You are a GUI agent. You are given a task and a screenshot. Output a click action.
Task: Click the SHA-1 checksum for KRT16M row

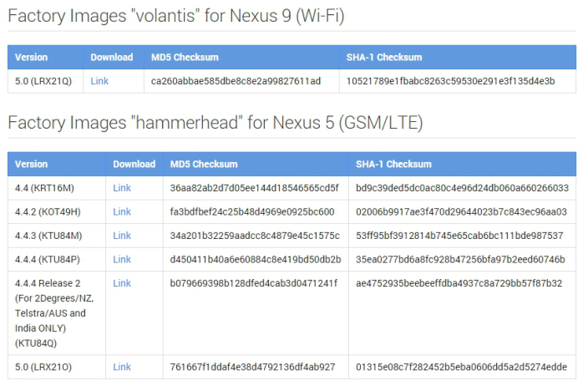click(463, 188)
